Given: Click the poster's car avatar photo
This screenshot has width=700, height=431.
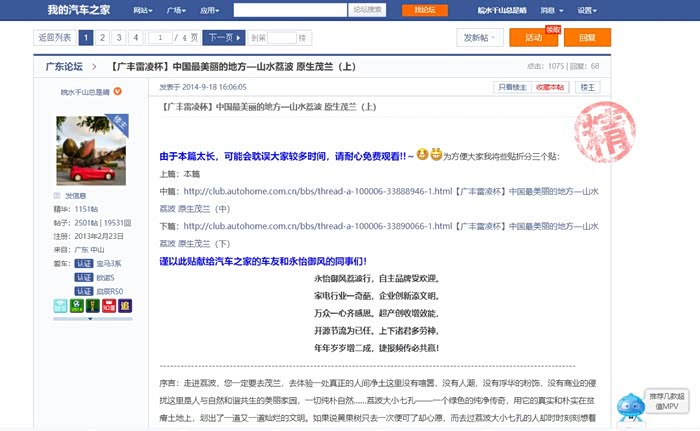Looking at the screenshot, I should point(91,150).
